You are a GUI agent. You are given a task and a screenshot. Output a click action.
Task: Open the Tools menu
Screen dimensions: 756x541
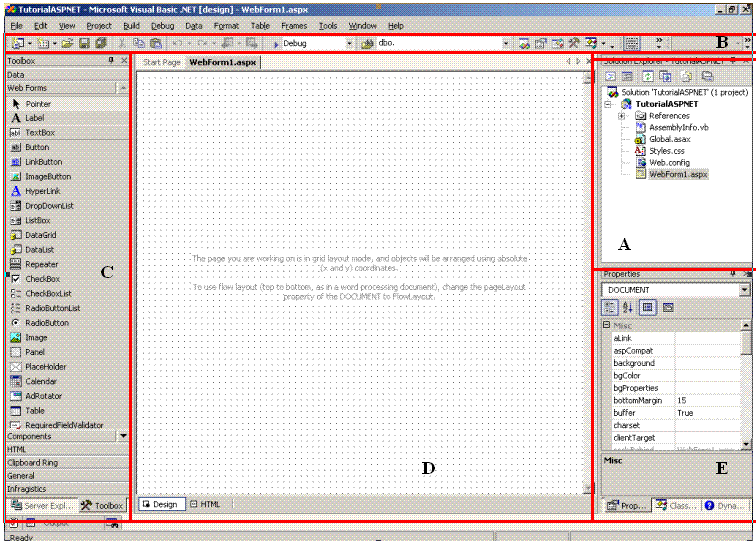coord(328,26)
